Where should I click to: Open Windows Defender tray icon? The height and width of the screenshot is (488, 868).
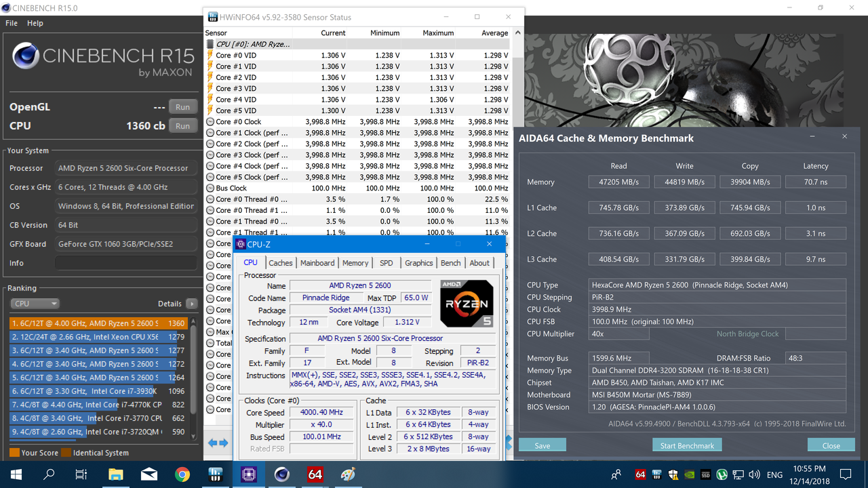coord(673,474)
